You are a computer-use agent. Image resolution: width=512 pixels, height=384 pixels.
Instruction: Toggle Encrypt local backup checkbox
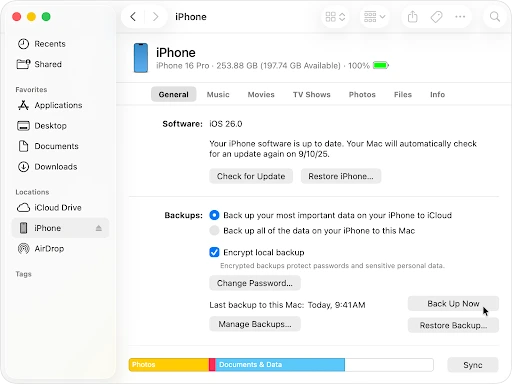pyautogui.click(x=214, y=252)
